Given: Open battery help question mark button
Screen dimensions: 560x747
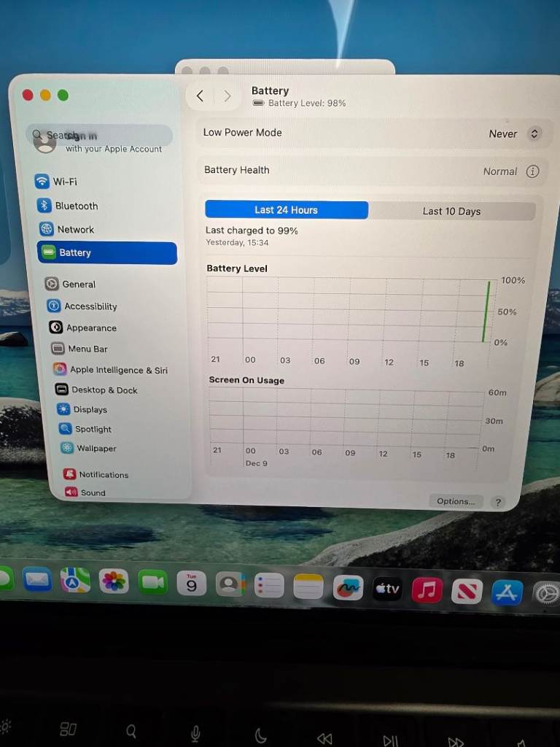Looking at the screenshot, I should pyautogui.click(x=498, y=502).
